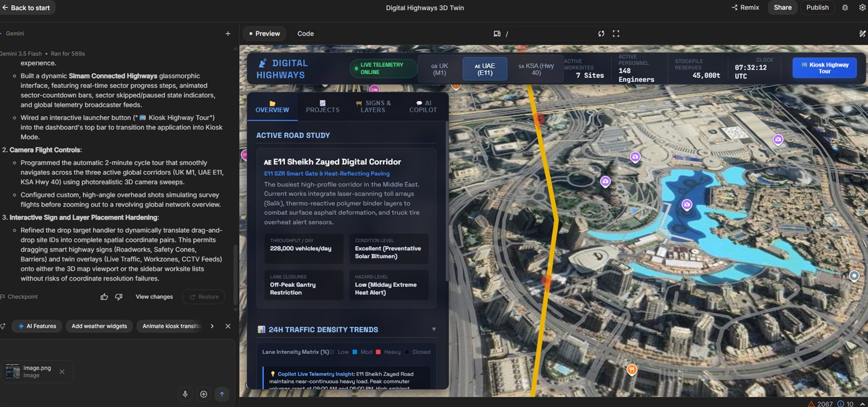868x407 pixels.
Task: Activate microphone voice input
Action: click(185, 394)
